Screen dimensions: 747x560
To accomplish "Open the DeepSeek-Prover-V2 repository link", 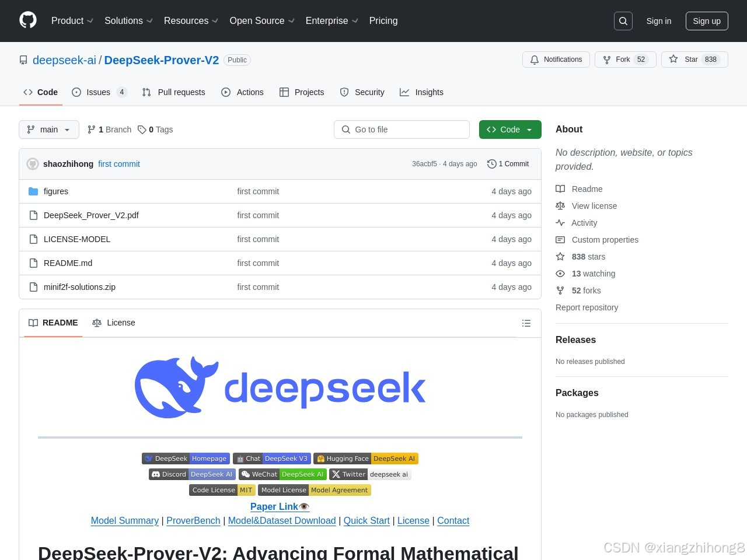I will [x=162, y=60].
